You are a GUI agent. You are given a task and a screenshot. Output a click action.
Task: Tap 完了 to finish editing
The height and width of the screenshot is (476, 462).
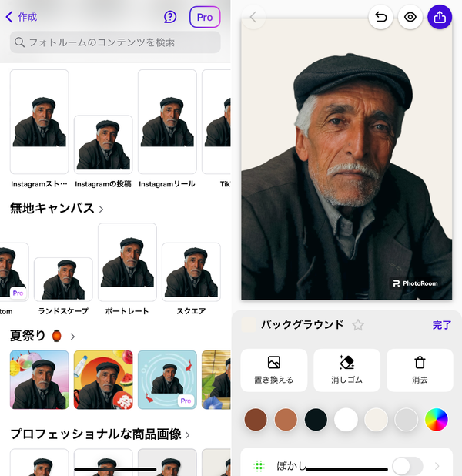442,325
